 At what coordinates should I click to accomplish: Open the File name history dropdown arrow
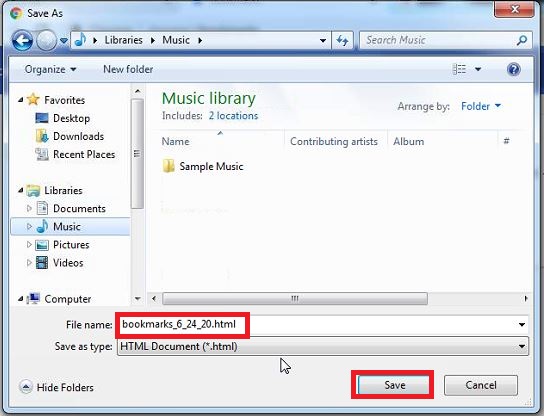point(521,325)
